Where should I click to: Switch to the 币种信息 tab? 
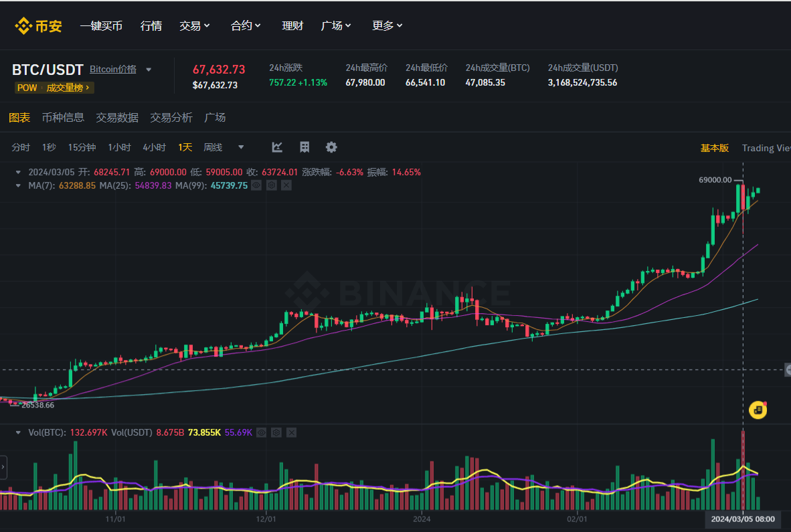click(63, 118)
